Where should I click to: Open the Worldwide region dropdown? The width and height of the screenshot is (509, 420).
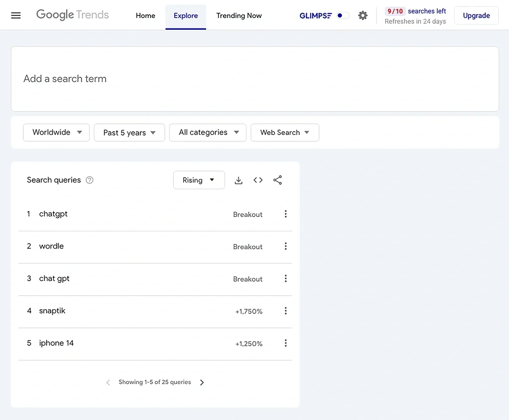(x=56, y=132)
